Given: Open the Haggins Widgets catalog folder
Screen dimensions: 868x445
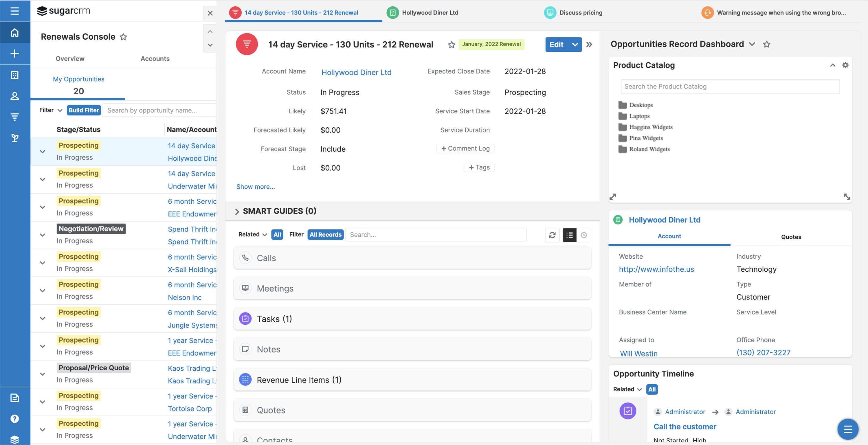Looking at the screenshot, I should point(650,127).
